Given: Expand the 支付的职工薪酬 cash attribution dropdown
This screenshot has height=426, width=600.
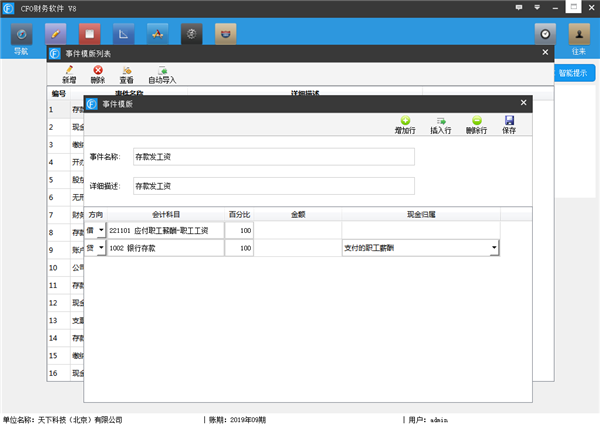Looking at the screenshot, I should (x=522, y=248).
